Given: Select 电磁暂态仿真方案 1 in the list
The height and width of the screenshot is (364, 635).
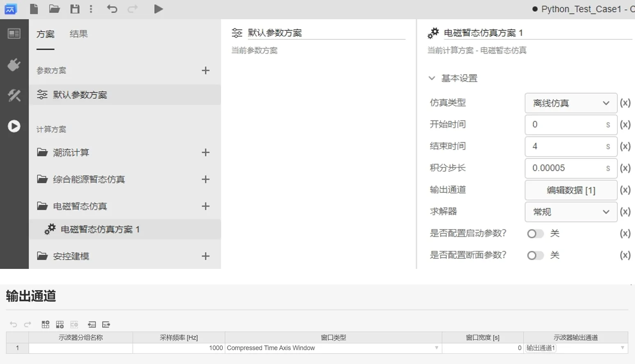Looking at the screenshot, I should click(x=100, y=230).
